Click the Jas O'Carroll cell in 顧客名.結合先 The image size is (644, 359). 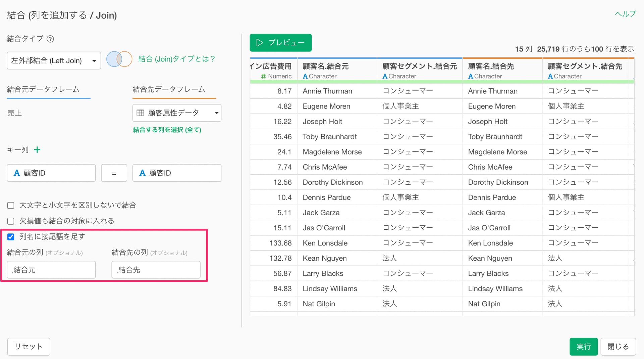point(502,228)
